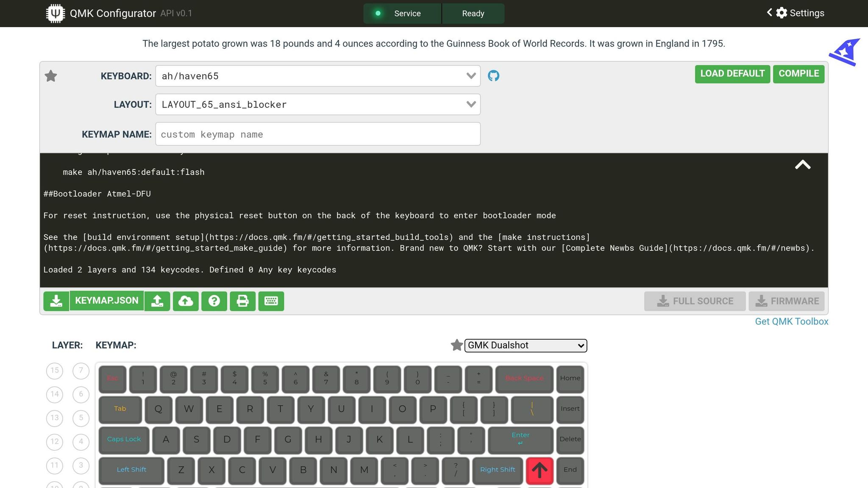Print the current keymap

[242, 301]
